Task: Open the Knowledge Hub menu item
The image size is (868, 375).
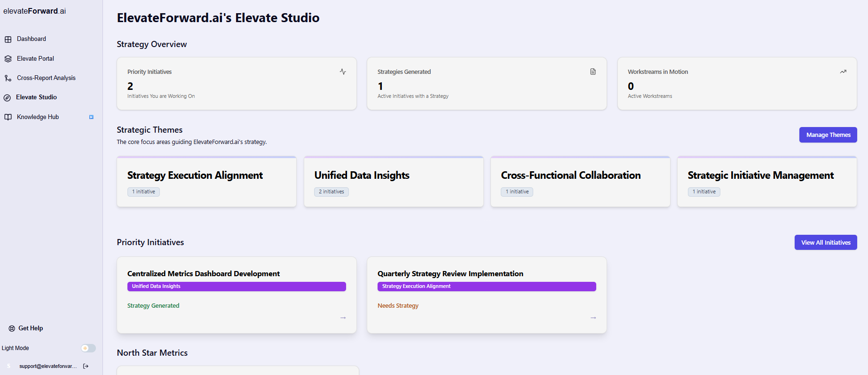Action: (x=38, y=117)
